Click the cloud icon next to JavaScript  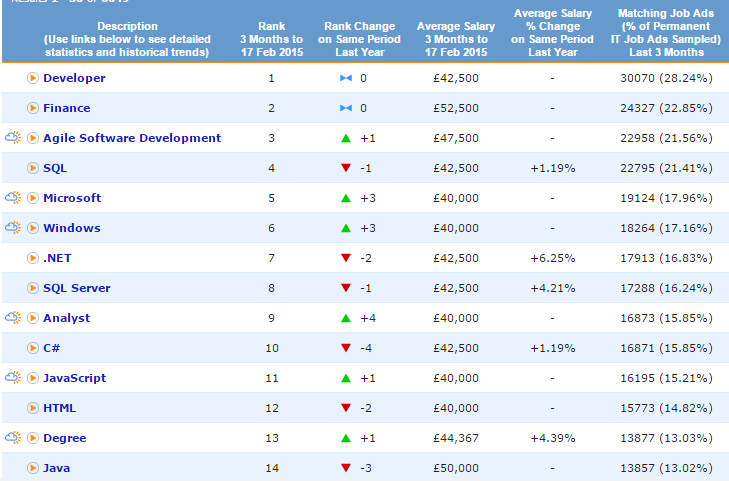tap(12, 378)
